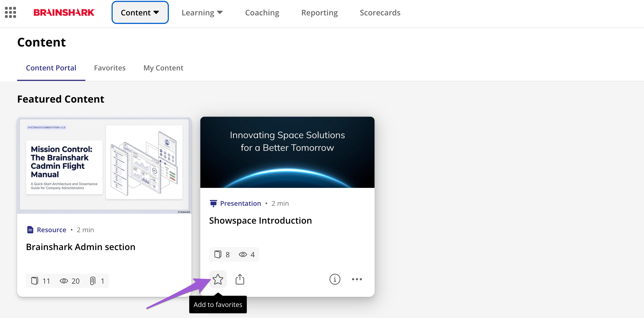Screen dimensions: 644x318
Task: Click the 2 min duration on Showspace card
Action: point(280,203)
